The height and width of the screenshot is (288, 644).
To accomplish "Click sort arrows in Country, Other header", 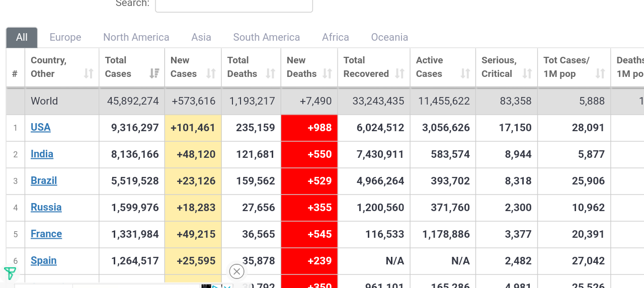I will point(89,74).
